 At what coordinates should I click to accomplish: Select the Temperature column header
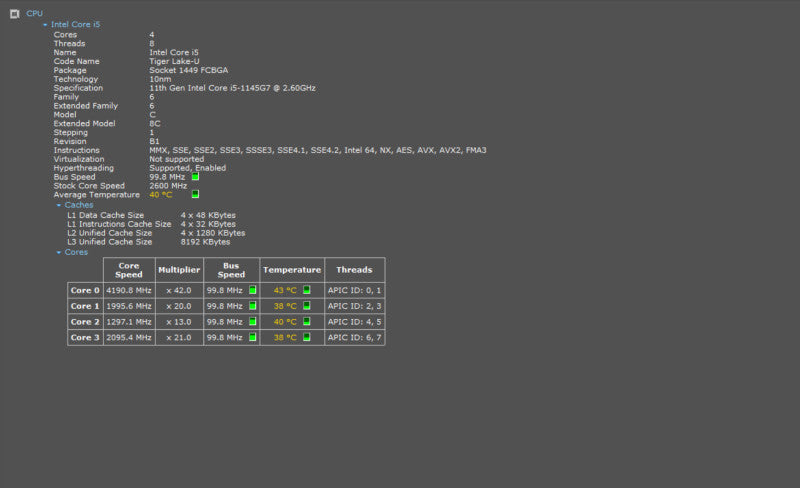(292, 270)
